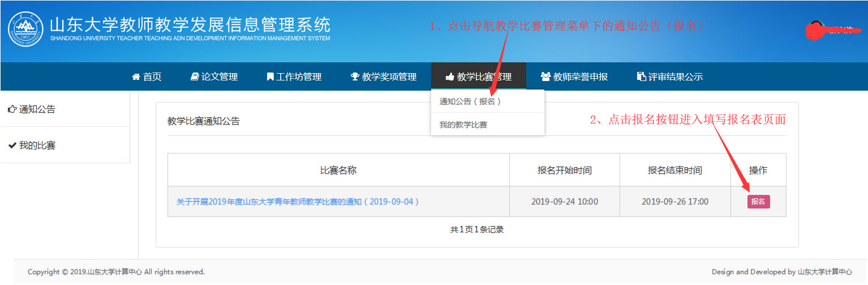
Task: Click the 比赛名称 column header
Action: [x=338, y=170]
